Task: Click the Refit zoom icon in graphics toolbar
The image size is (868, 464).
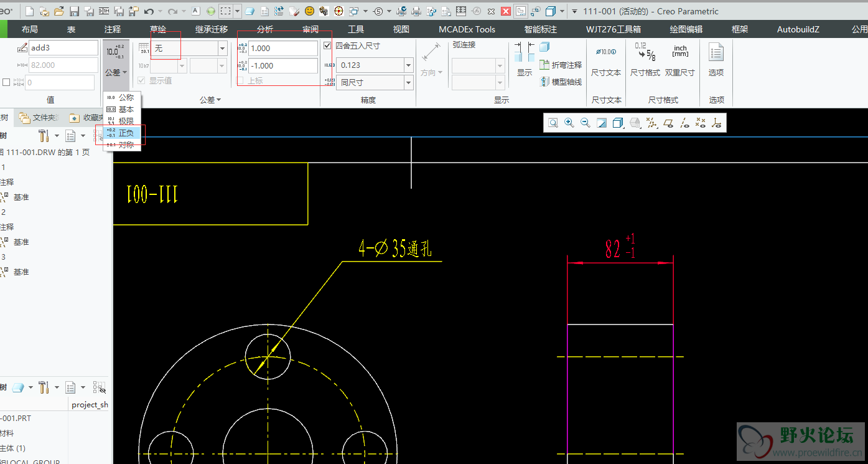Action: coord(553,123)
